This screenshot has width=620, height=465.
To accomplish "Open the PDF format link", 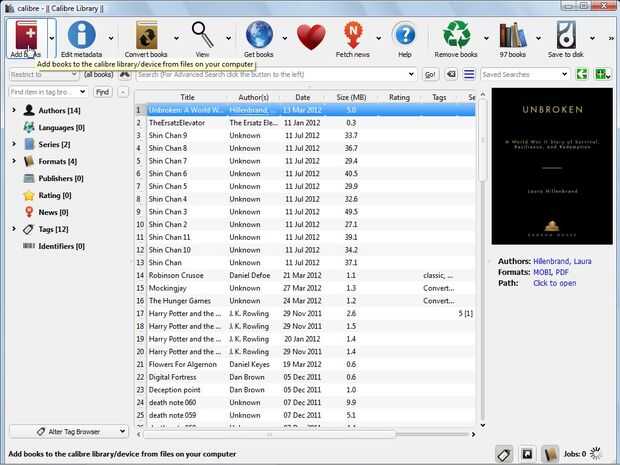I will (x=562, y=272).
